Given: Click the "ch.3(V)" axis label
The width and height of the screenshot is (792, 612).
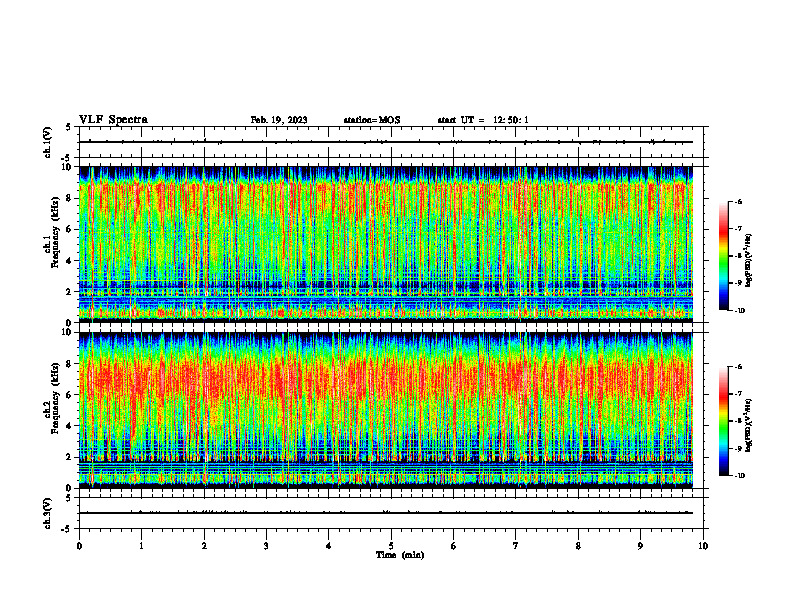Looking at the screenshot, I should [x=48, y=513].
